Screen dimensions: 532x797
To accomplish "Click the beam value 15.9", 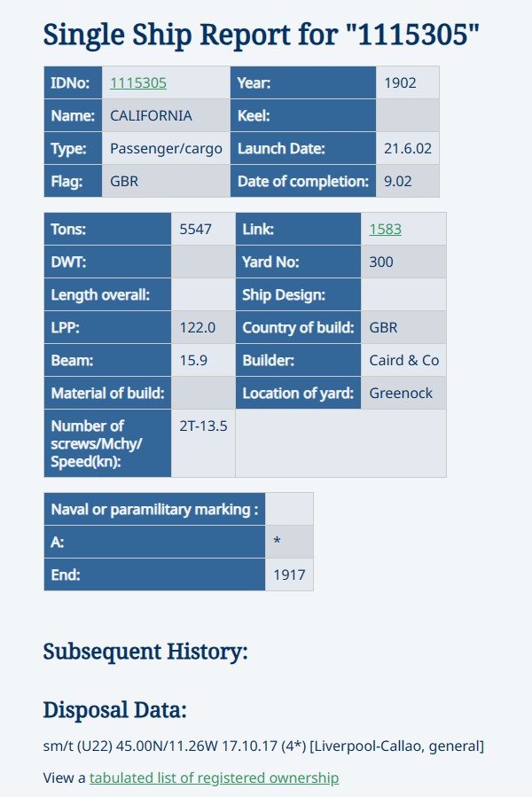I will pos(193,360).
